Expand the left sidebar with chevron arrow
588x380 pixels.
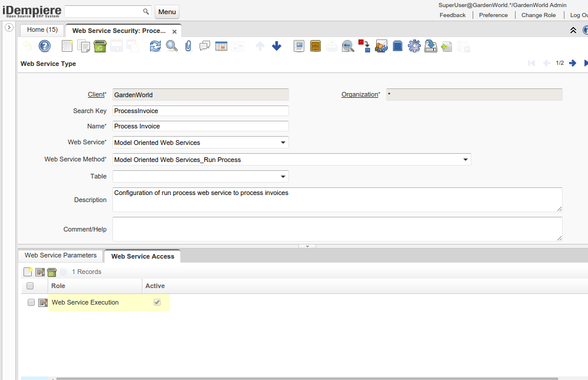coord(9,28)
